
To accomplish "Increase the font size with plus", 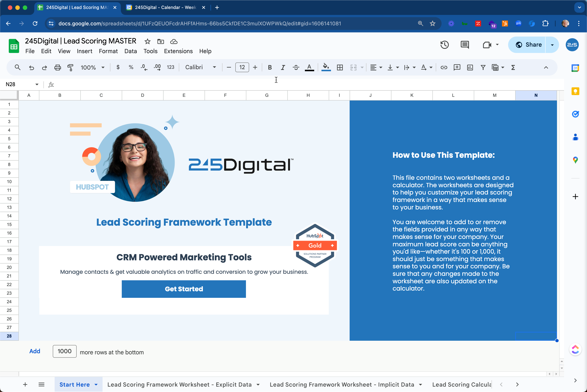I will (255, 68).
